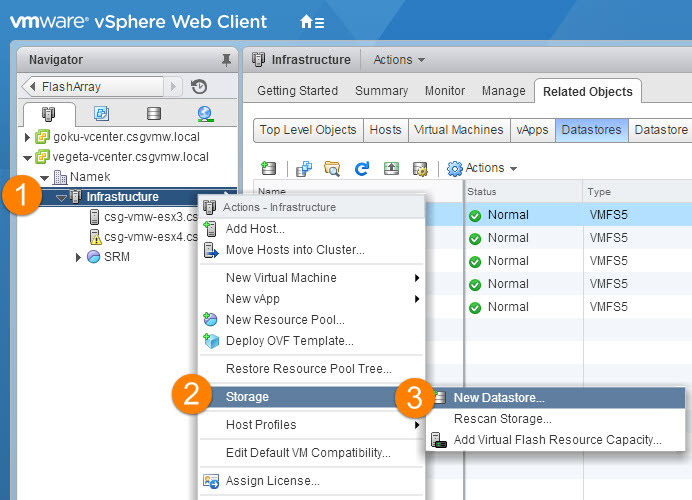Click the browse files toolbar icon
This screenshot has height=500, width=692.
tap(332, 168)
